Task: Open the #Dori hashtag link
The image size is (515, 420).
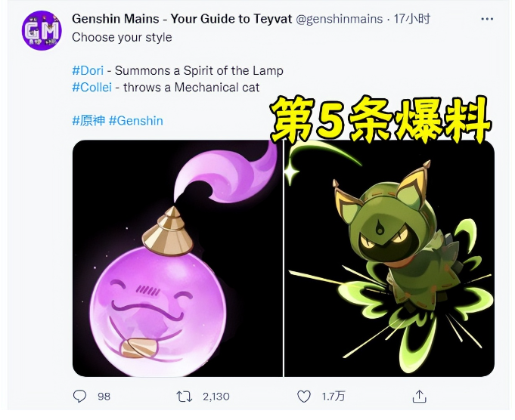Action: 88,70
